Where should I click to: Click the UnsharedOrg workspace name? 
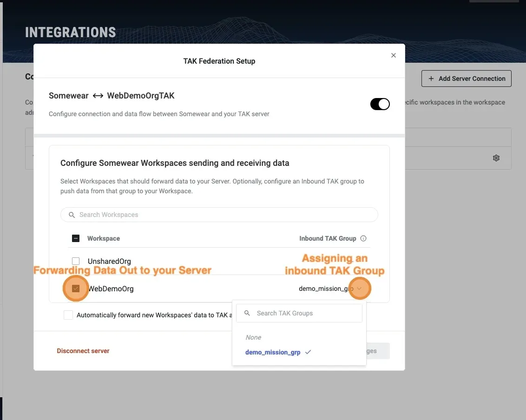109,261
